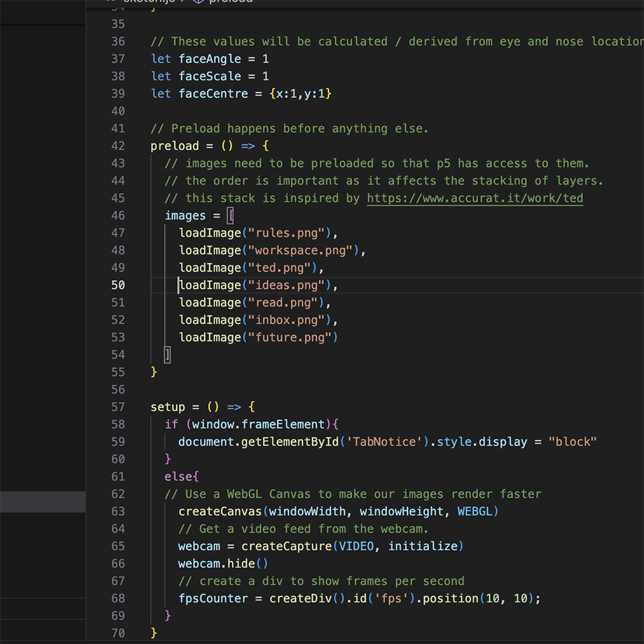This screenshot has width=644, height=644.
Task: Click line number 42 next to preload
Action: coord(118,146)
